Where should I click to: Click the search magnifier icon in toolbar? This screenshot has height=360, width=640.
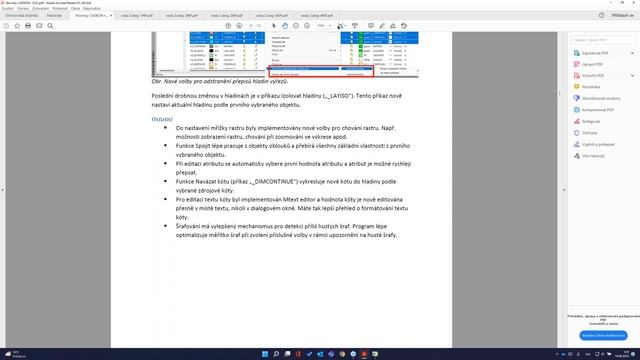point(50,26)
